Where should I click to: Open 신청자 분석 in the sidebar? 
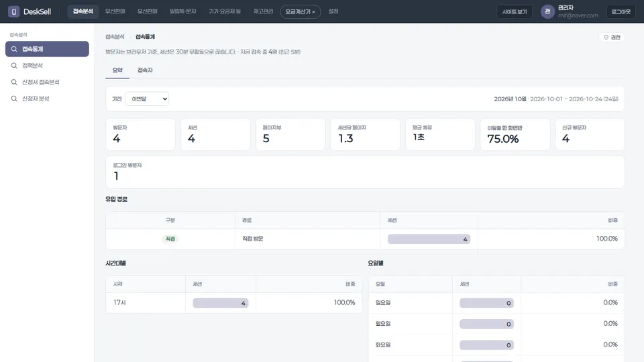[x=47, y=99]
